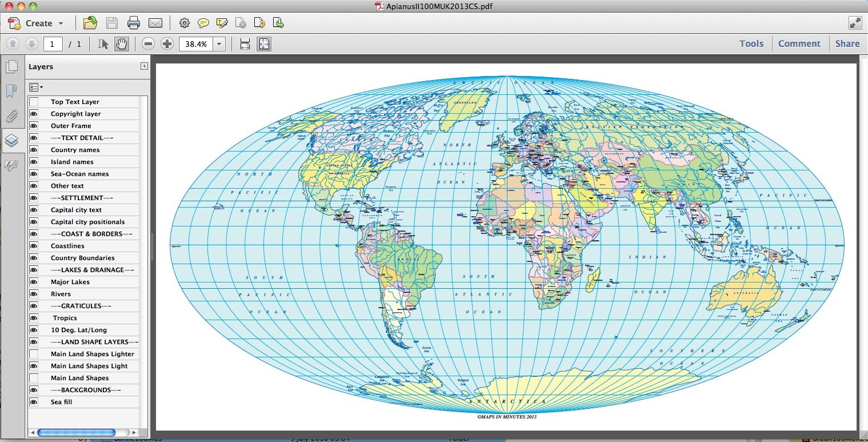Image resolution: width=868 pixels, height=442 pixels.
Task: Select the highlight text tool
Action: pyautogui.click(x=222, y=23)
